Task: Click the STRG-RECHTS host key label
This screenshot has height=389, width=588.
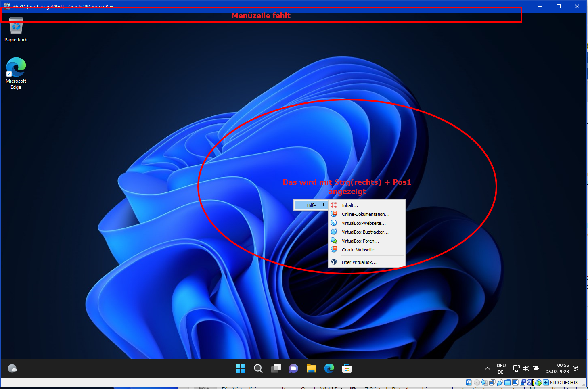Action: [x=564, y=383]
